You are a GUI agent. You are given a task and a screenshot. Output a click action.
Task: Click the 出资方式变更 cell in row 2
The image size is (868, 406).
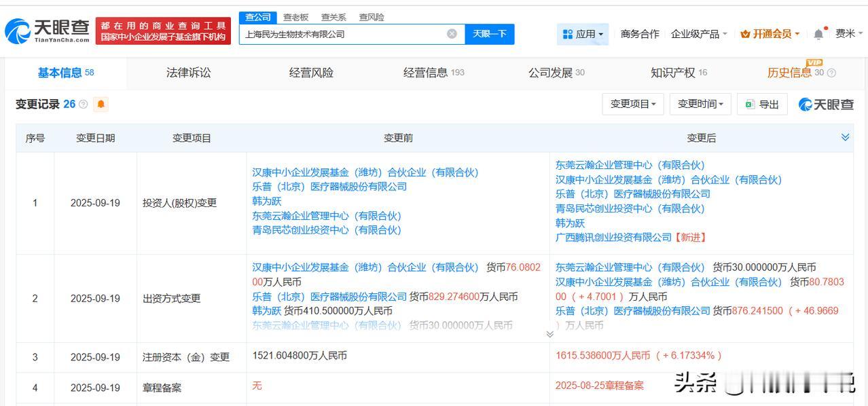(x=171, y=298)
